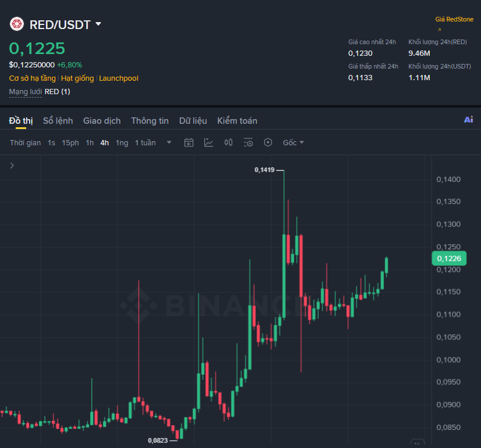This screenshot has height=448, width=481.
Task: Open the Hạt giống category tag
Action: pos(77,78)
